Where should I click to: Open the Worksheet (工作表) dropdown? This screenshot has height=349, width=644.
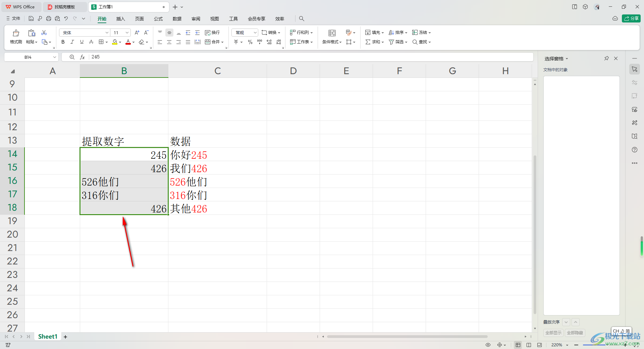(301, 42)
